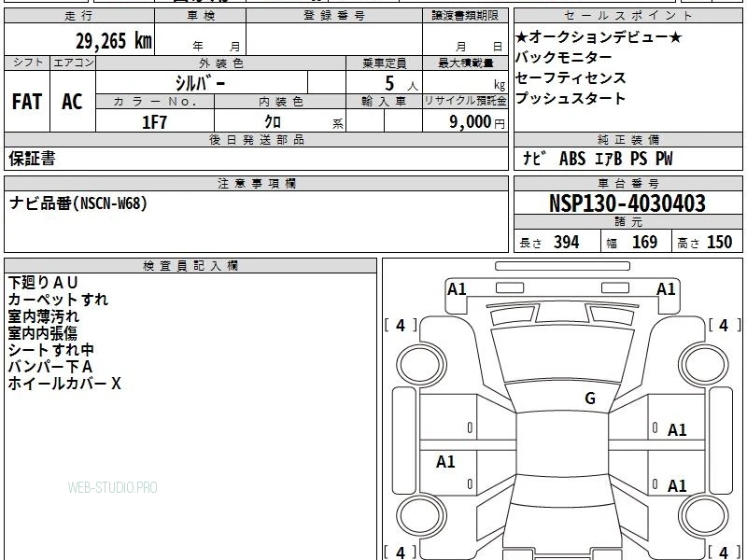This screenshot has width=747, height=560.
Task: Click the AC air conditioner cell
Action: [73, 102]
